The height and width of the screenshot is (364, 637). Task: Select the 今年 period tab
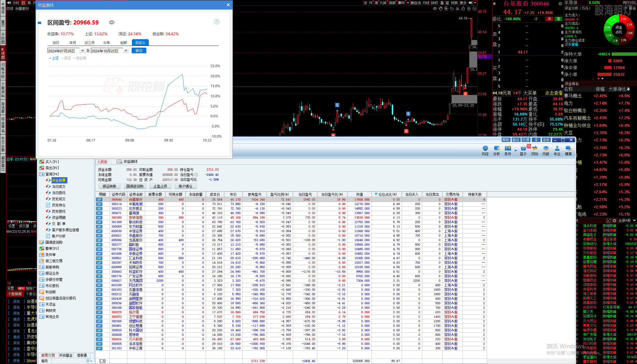click(107, 43)
